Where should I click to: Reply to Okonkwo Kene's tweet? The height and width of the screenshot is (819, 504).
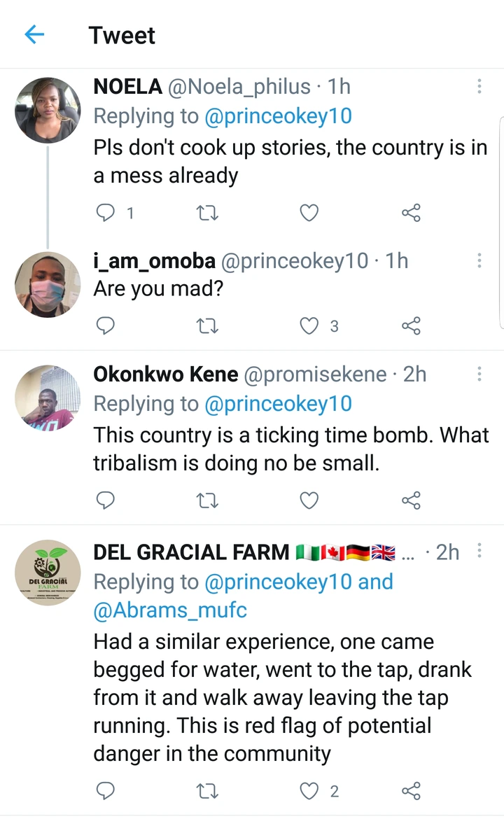pos(105,500)
